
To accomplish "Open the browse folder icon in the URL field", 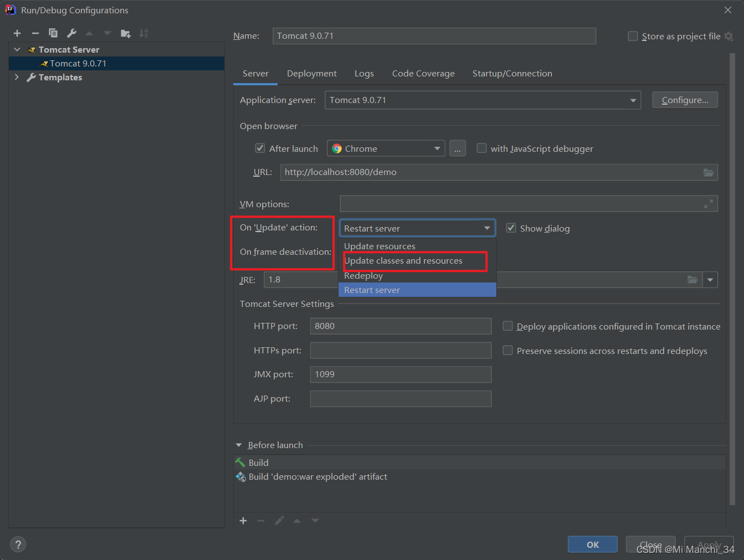I will pos(709,172).
